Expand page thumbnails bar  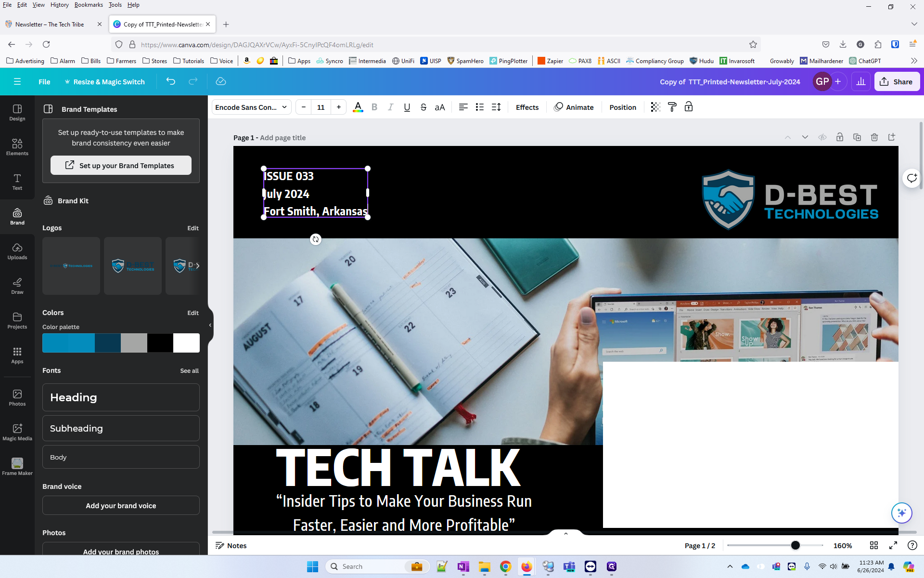(x=566, y=533)
